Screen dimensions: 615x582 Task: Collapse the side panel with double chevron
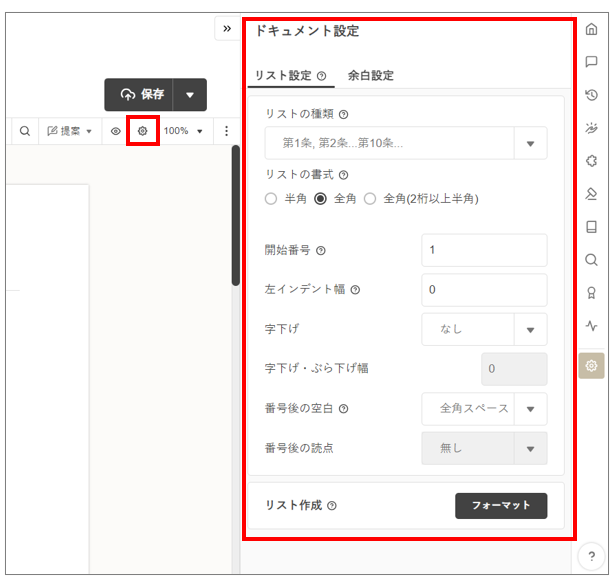(x=227, y=29)
